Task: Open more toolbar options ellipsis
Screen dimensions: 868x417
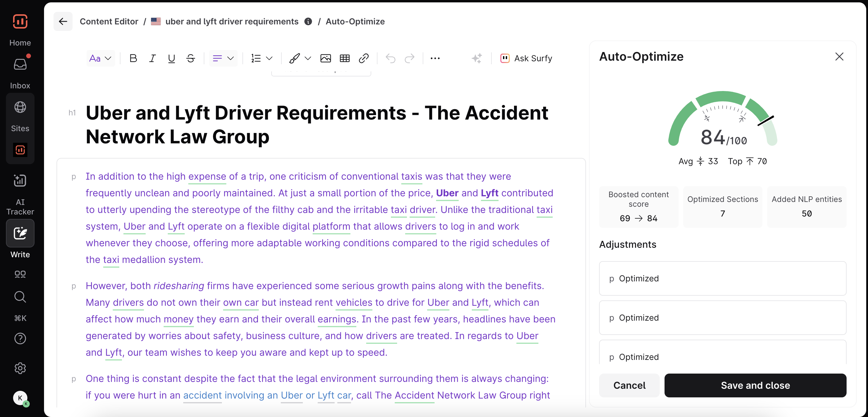Action: (435, 58)
